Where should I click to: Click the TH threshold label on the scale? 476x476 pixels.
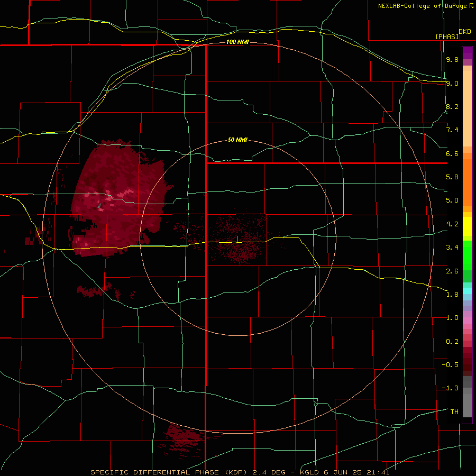click(x=454, y=412)
